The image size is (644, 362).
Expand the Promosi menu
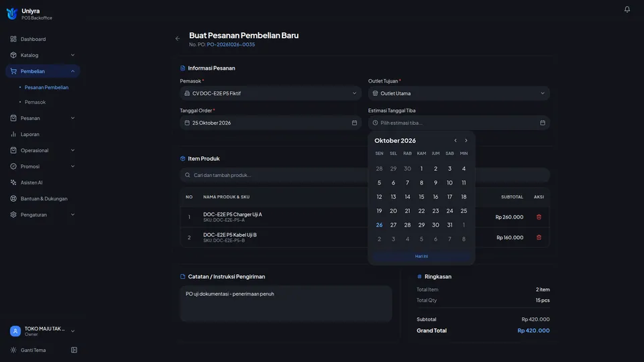[x=43, y=166]
